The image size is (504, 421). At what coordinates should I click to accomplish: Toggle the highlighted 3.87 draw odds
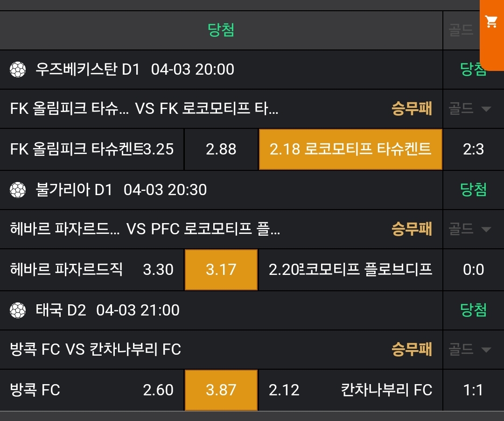pyautogui.click(x=221, y=390)
